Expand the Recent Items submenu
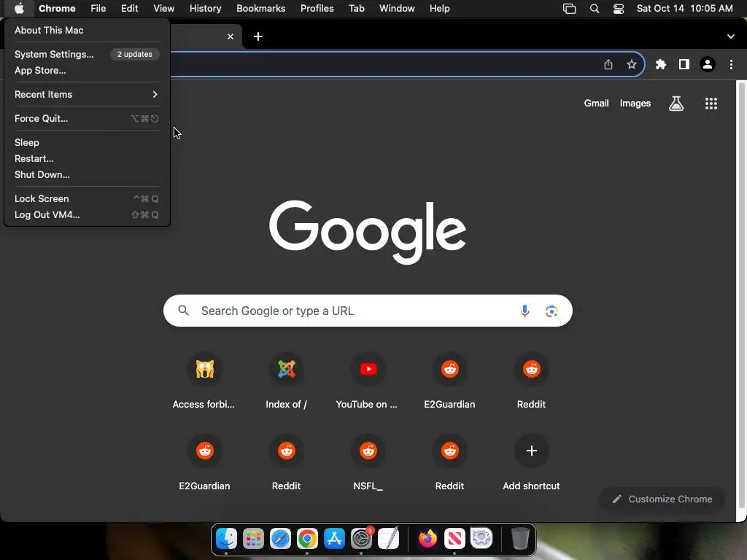This screenshot has width=747, height=560. coord(87,94)
